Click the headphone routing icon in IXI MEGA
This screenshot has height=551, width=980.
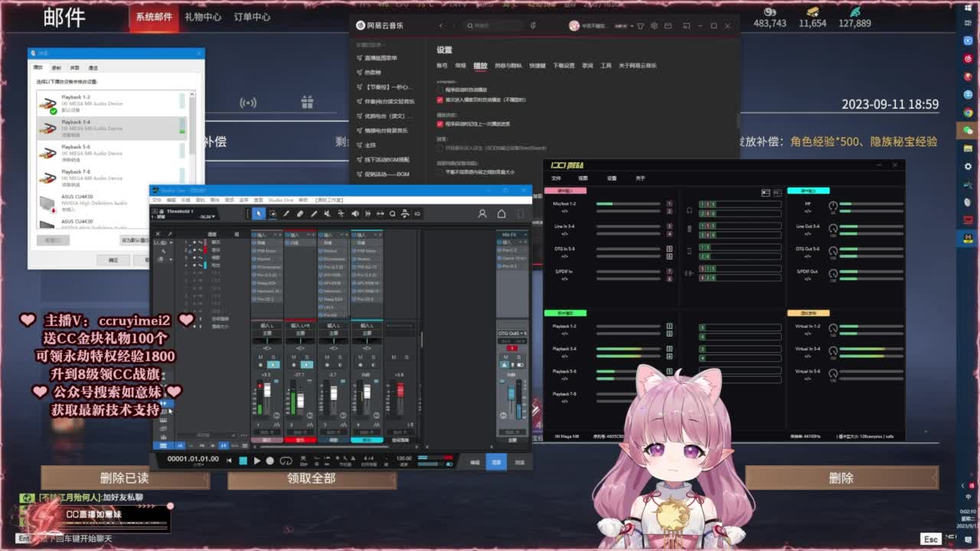click(689, 210)
